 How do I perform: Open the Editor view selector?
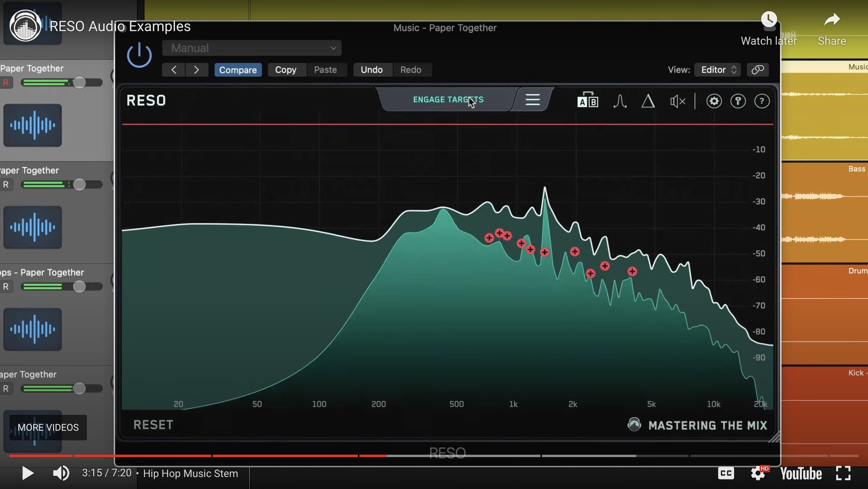(717, 70)
